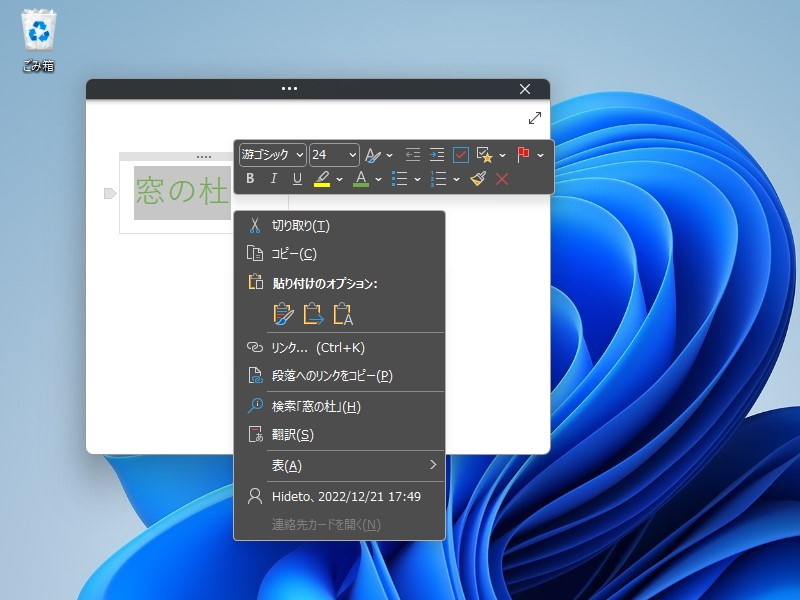Image resolution: width=800 pixels, height=600 pixels.
Task: Click the three-dot menu in the title bar
Action: (x=289, y=89)
